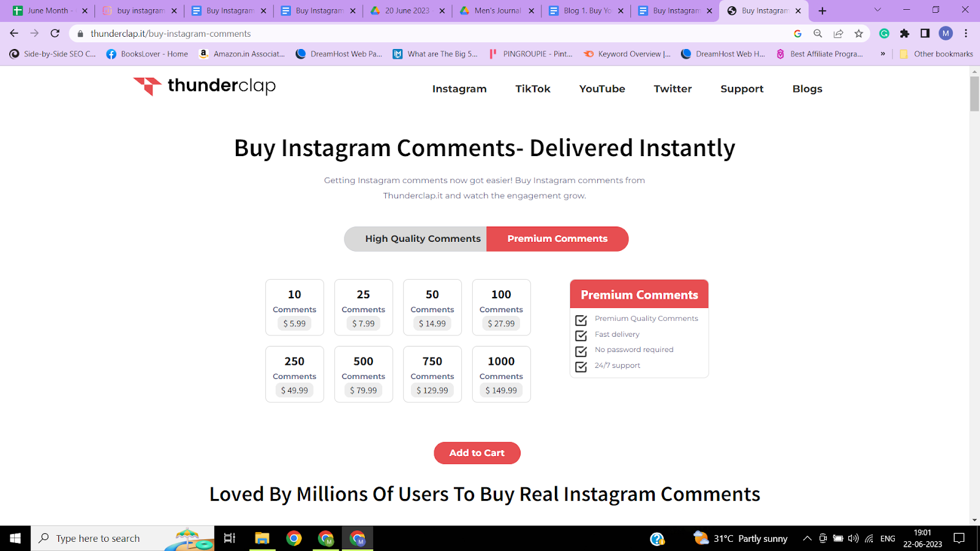Close the June Month tab
This screenshot has height=551, width=980.
(85, 10)
